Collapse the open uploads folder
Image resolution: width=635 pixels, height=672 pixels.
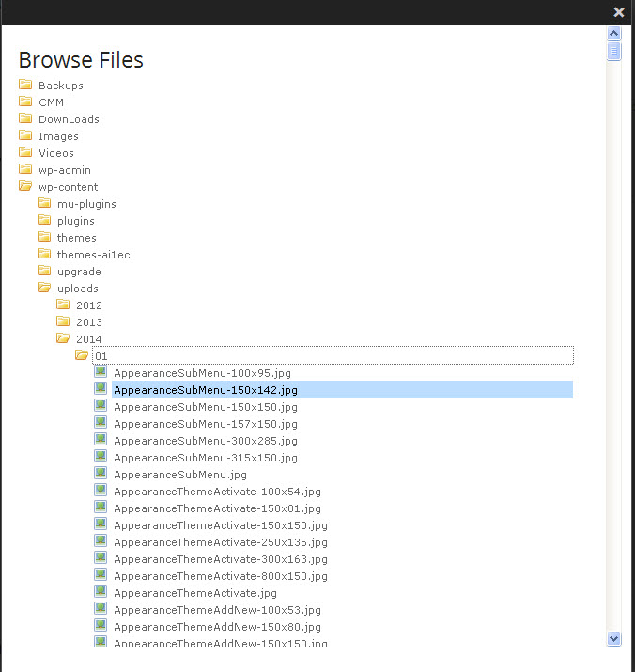tap(44, 288)
